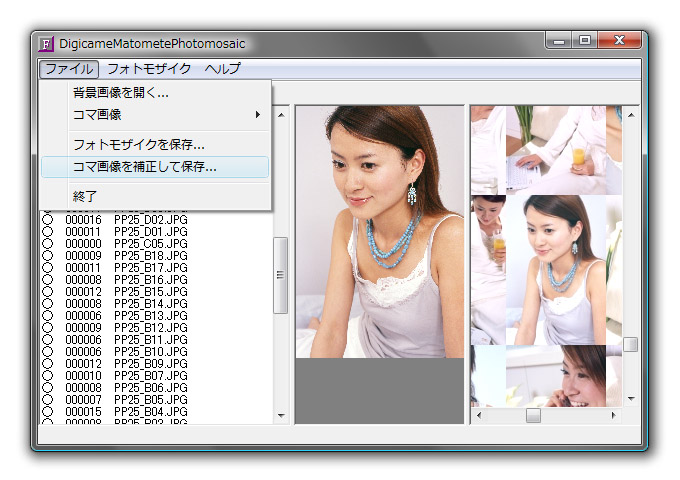Minimize the DigicameMatometePhotomosaic window

[x=559, y=41]
